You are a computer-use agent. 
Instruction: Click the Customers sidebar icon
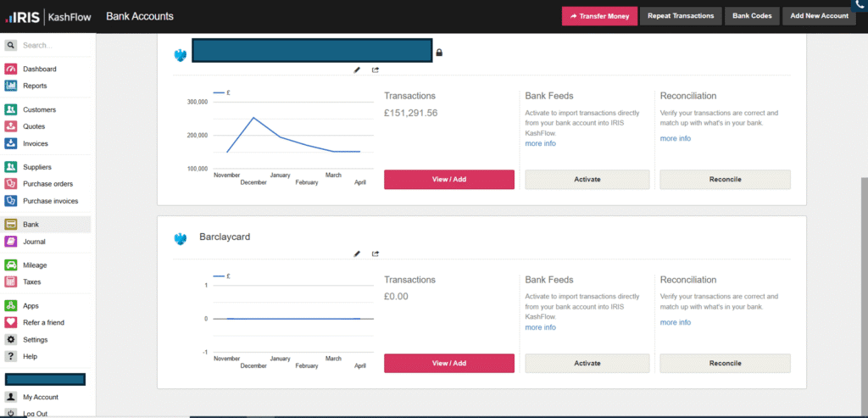tap(11, 109)
